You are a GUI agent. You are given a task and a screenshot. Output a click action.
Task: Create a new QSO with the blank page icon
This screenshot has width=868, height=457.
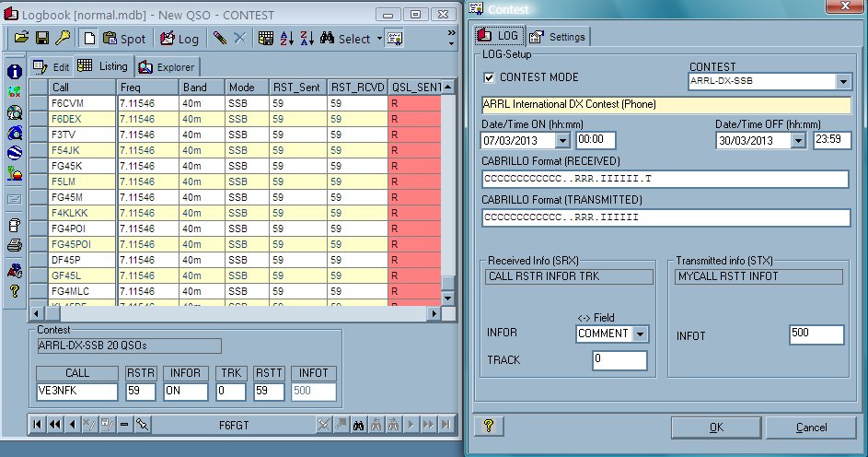point(89,38)
